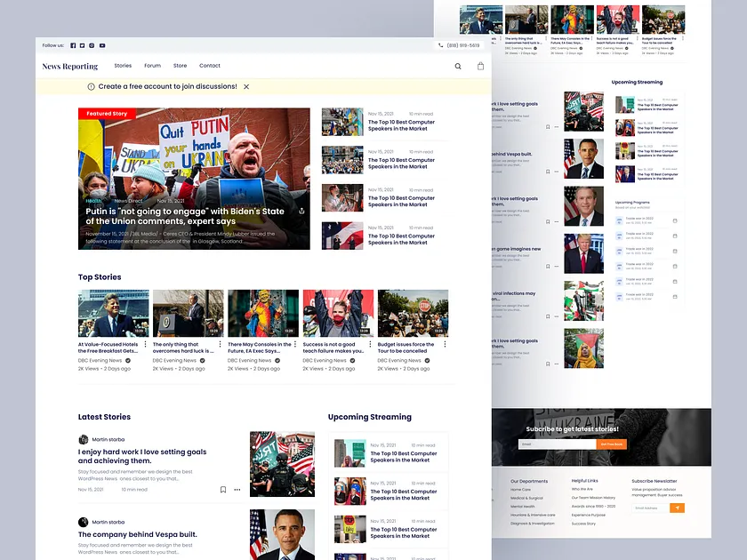Viewport: 747px width, 560px height.
Task: Select the Forum menu item
Action: coord(153,66)
